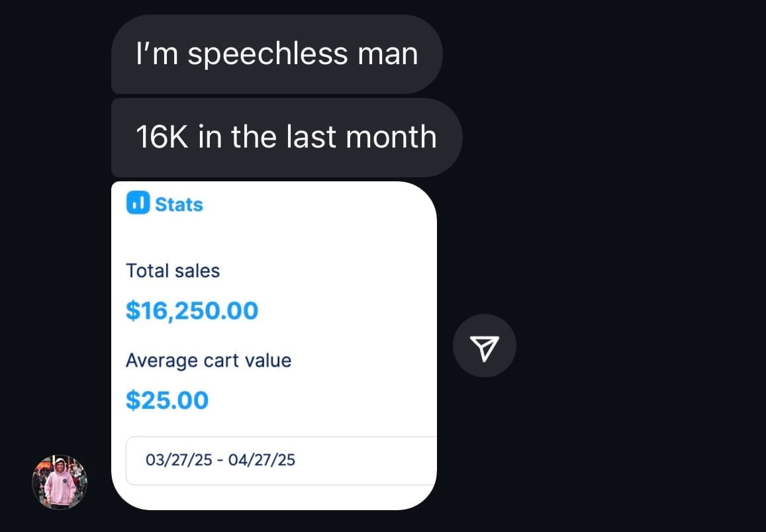
Task: Click the blue Stats bar chart icon
Action: tap(136, 204)
